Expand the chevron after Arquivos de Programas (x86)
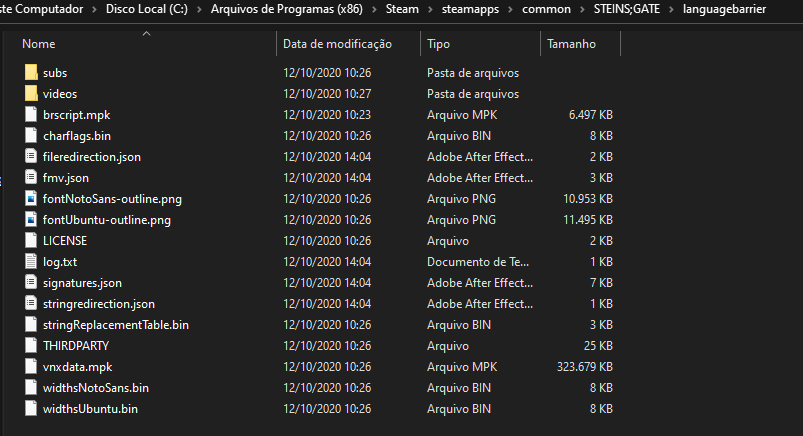Image resolution: width=803 pixels, height=436 pixels. click(374, 9)
